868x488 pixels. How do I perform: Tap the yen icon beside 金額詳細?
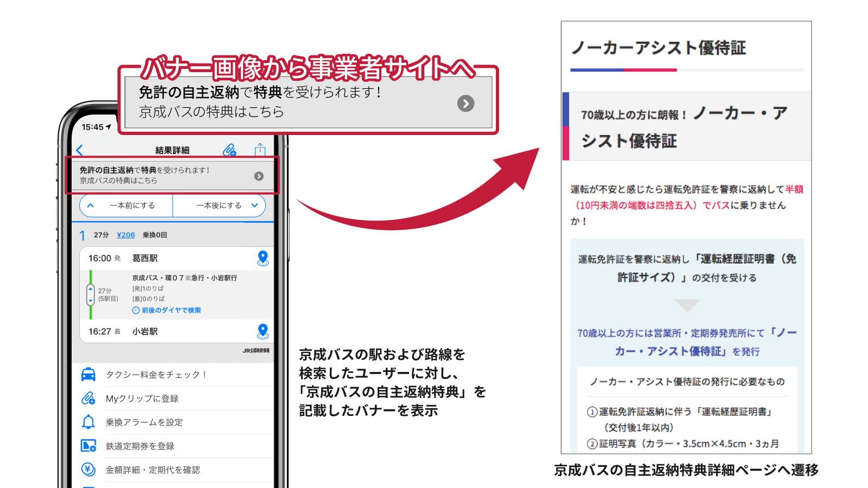click(88, 470)
